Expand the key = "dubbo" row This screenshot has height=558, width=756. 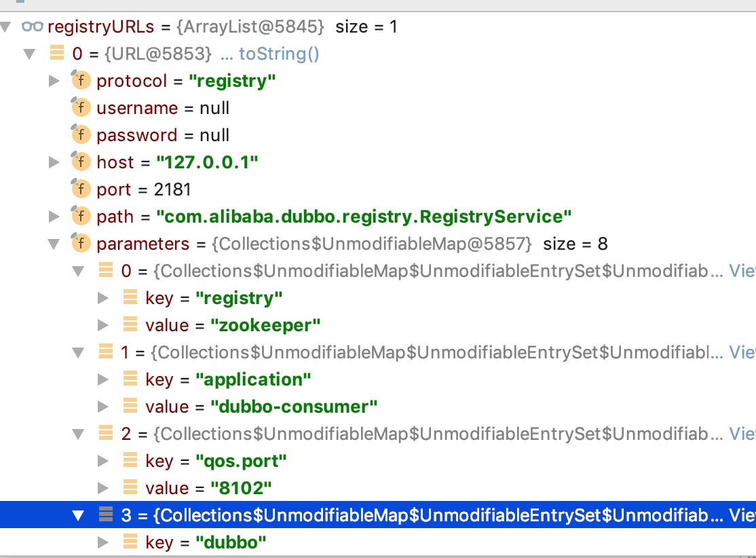click(x=102, y=542)
